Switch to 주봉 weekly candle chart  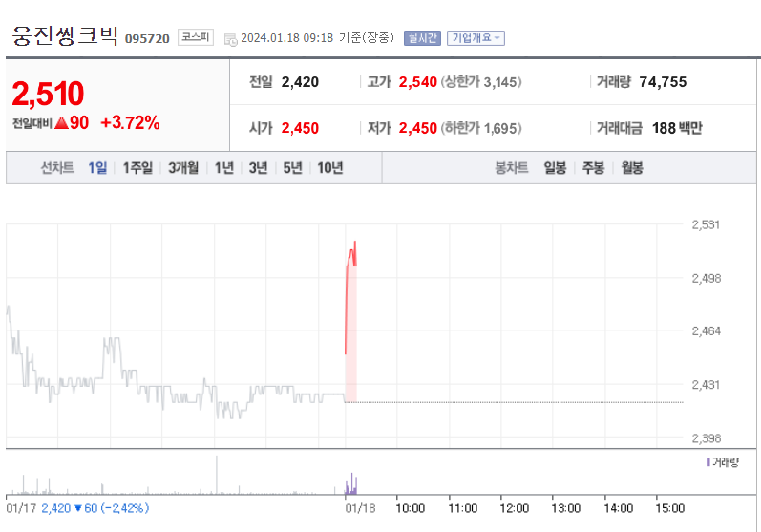click(593, 168)
